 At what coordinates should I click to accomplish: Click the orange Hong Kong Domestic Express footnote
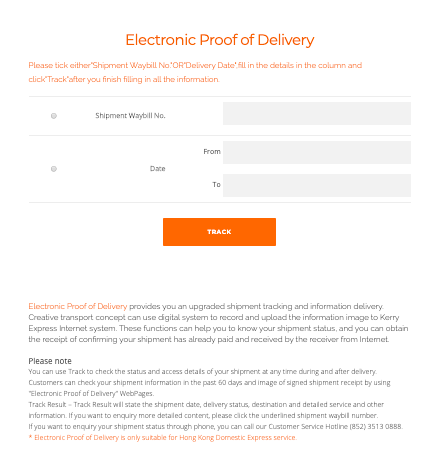(163, 437)
